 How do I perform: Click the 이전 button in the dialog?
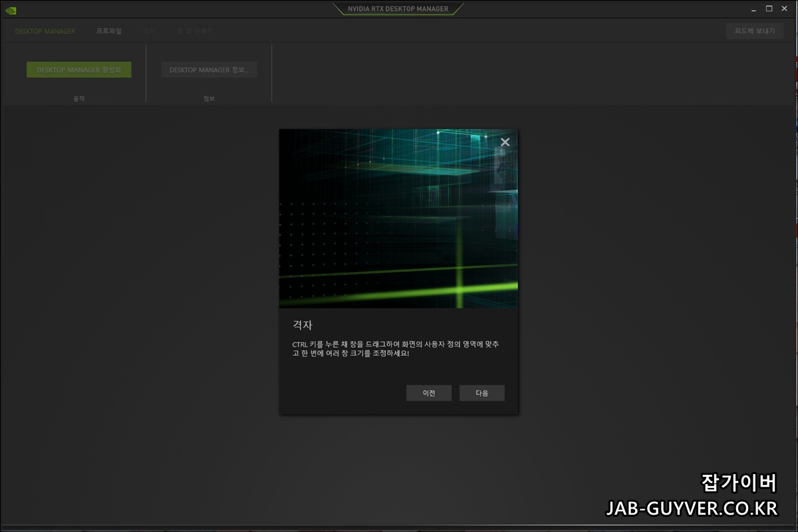coord(429,393)
